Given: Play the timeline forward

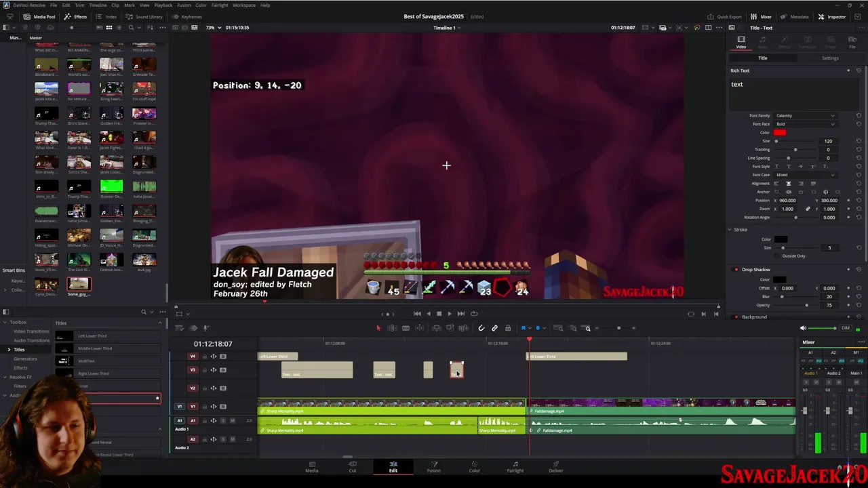Looking at the screenshot, I should (x=449, y=314).
